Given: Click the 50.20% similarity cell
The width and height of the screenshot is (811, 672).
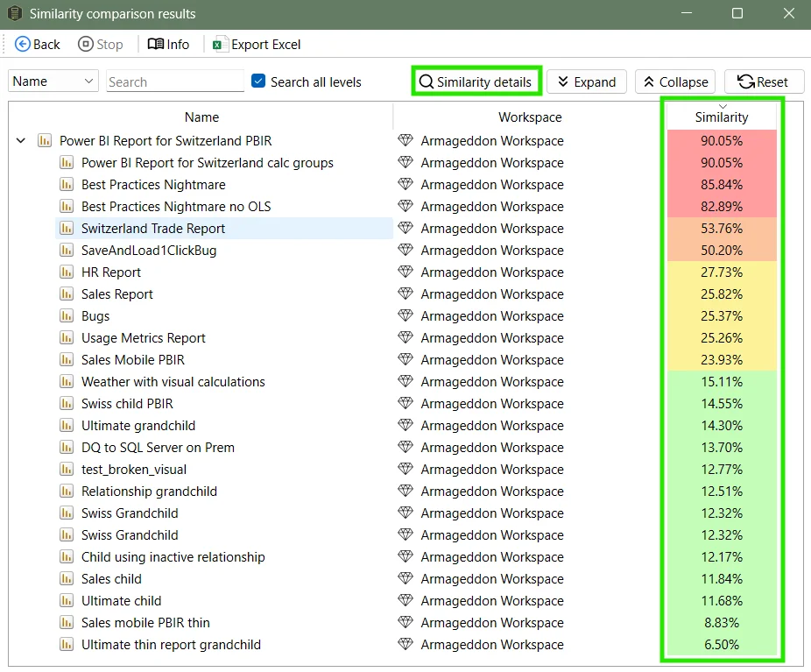Looking at the screenshot, I should pos(722,251).
